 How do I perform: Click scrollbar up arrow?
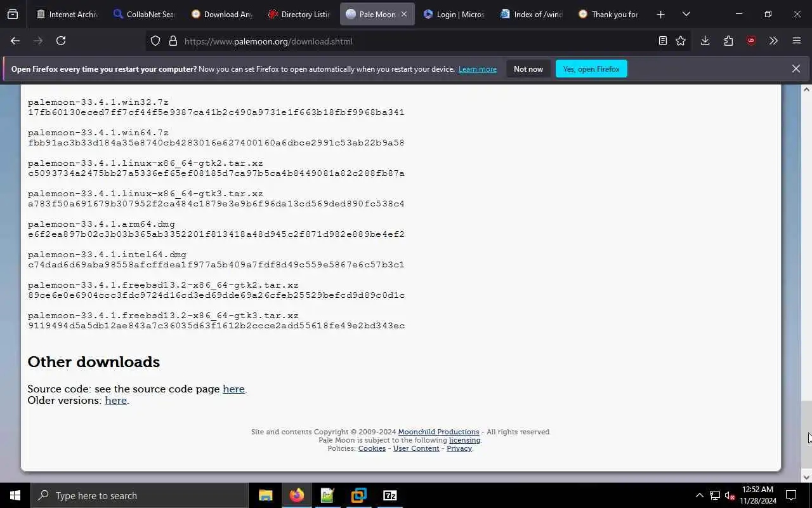(806, 90)
